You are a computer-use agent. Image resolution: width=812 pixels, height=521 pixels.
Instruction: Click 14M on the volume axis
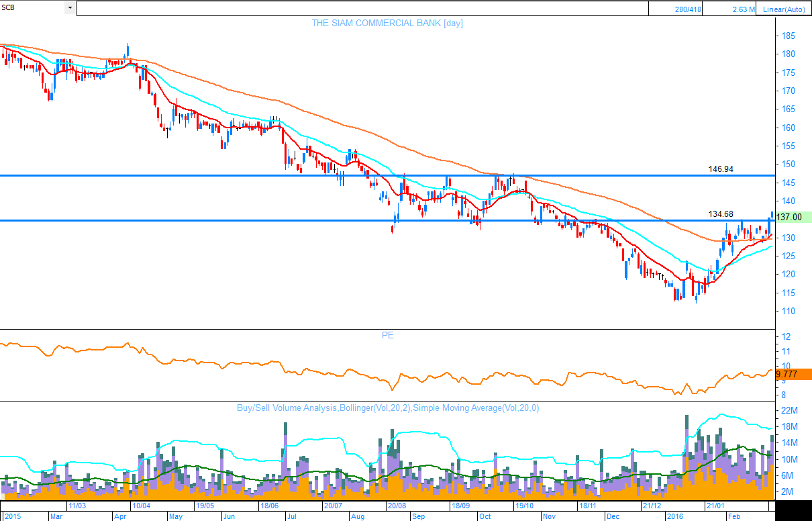click(x=789, y=443)
